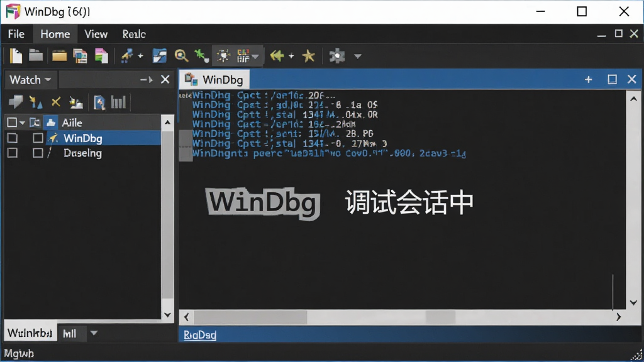
Task: Open the Watch panel dropdown
Action: [48, 80]
